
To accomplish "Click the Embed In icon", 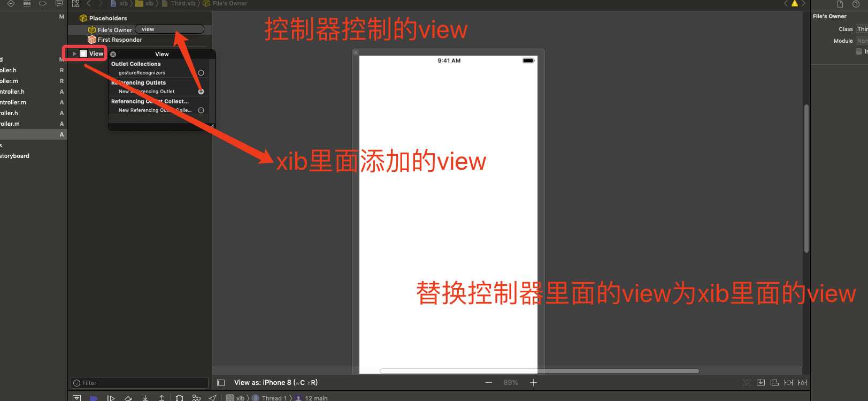I will (761, 382).
